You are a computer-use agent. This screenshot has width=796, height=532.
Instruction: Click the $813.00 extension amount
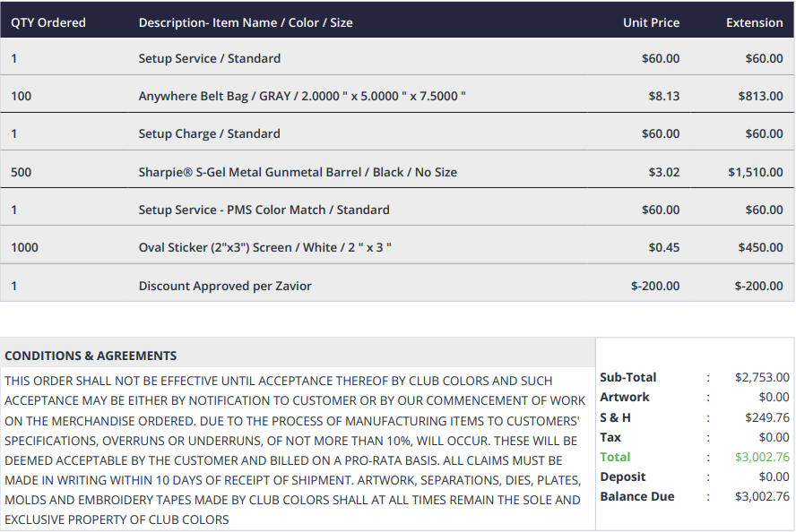(x=760, y=96)
